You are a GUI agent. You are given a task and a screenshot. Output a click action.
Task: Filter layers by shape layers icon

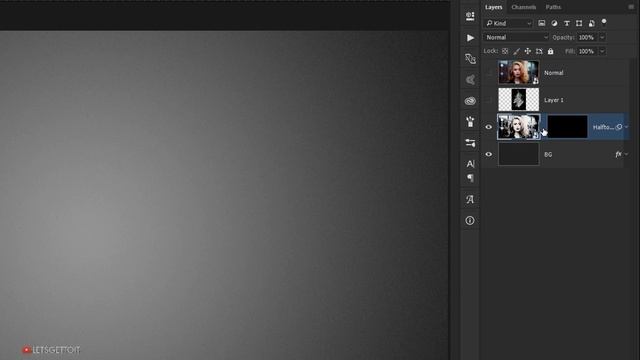(x=579, y=23)
